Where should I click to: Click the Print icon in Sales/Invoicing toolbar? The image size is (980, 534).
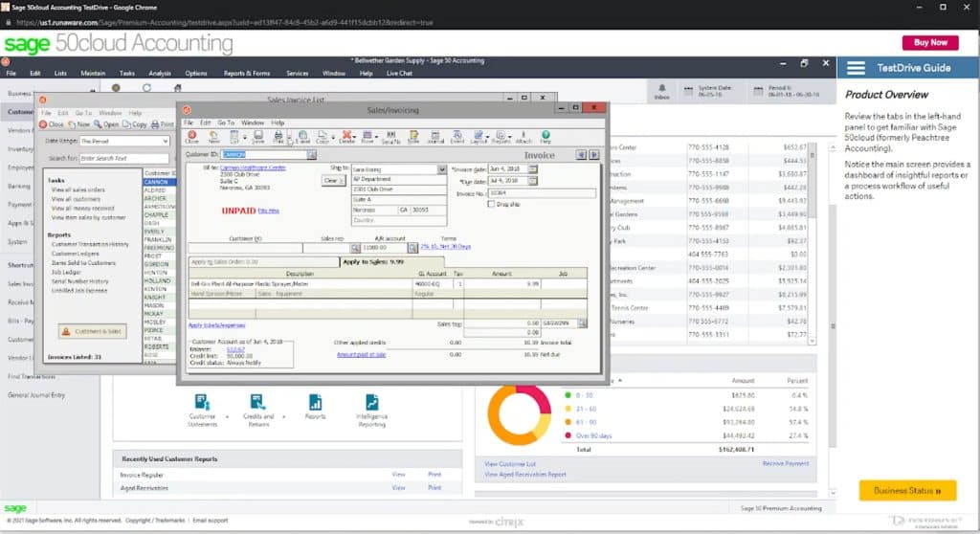(278, 136)
